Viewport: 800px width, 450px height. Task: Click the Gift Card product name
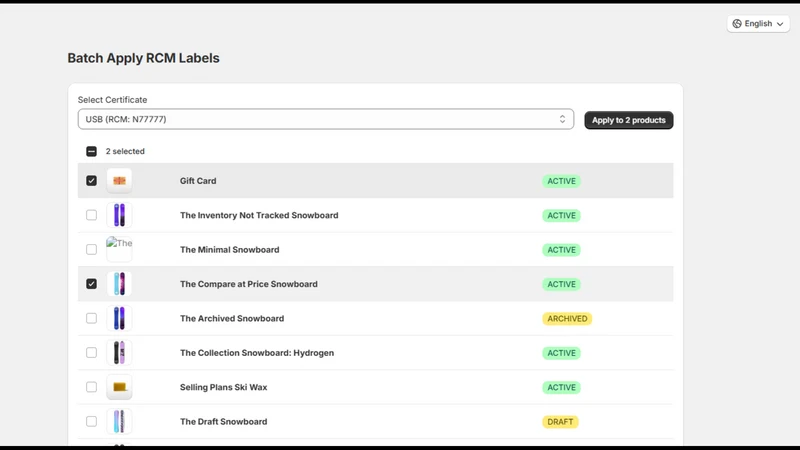pos(198,181)
